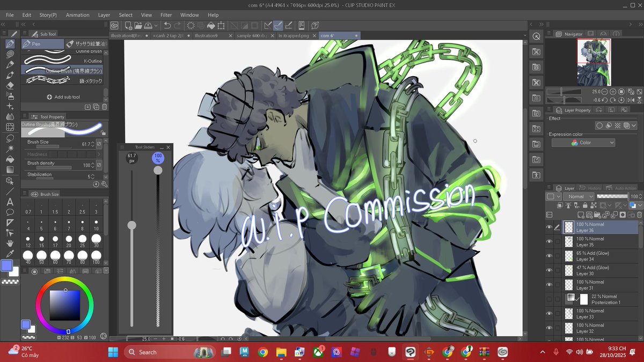Click the smartphone connect icon in command bar
The height and width of the screenshot is (362, 644).
click(x=302, y=25)
